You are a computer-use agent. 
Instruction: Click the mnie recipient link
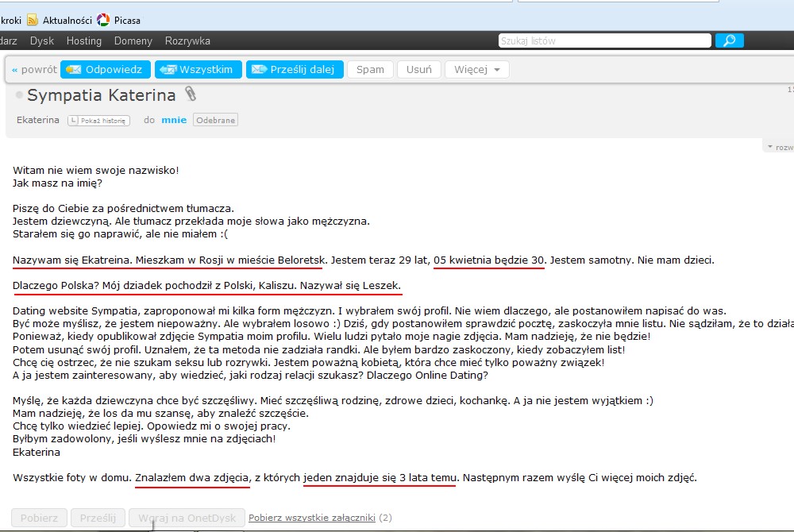coord(174,120)
